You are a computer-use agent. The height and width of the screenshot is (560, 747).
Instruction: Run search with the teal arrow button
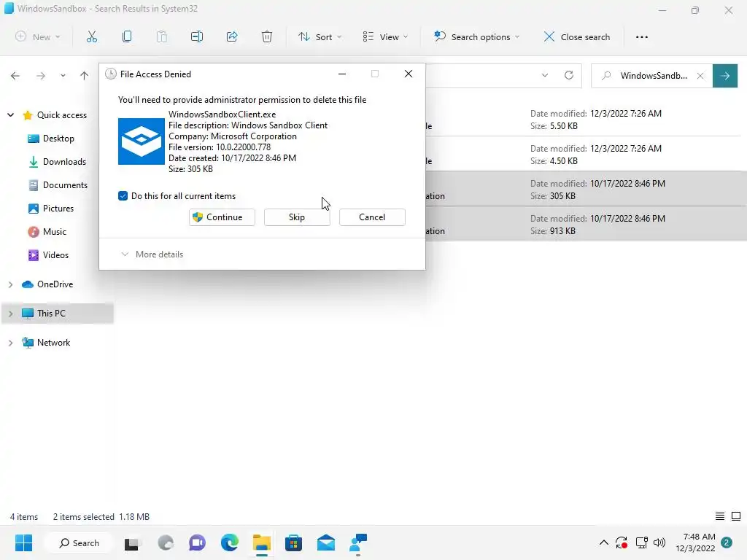click(725, 76)
